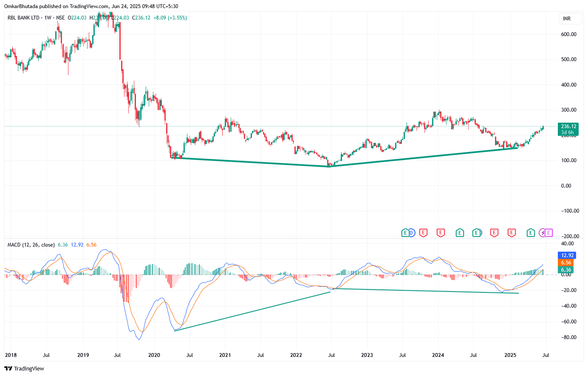Open the MACD (12, 26, close) indicator legend
The height and width of the screenshot is (376, 588).
31,245
